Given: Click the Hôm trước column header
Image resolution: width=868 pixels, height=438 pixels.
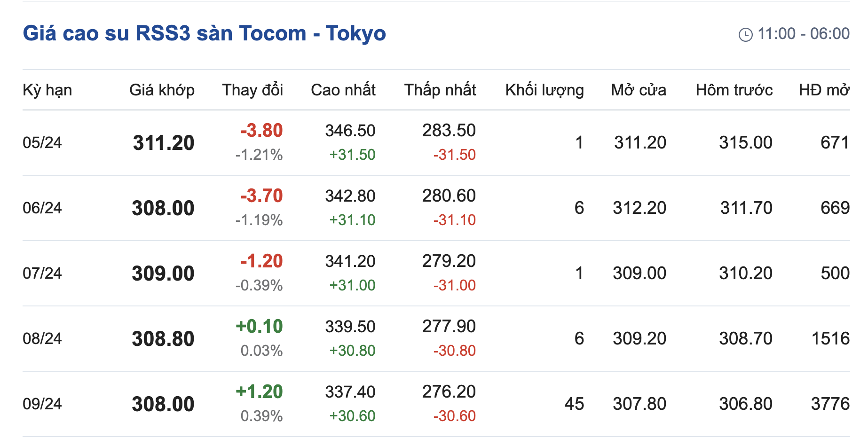Looking at the screenshot, I should tap(734, 90).
